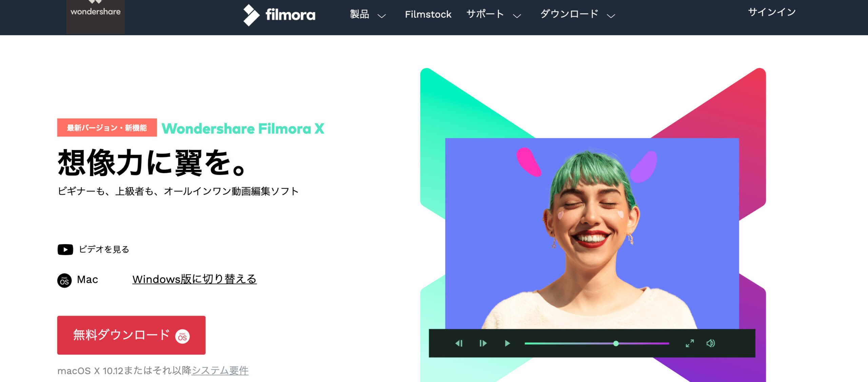Screen dimensions: 868x382
Task: Click the 最新バージョン・新機能 badge
Action: tap(107, 127)
